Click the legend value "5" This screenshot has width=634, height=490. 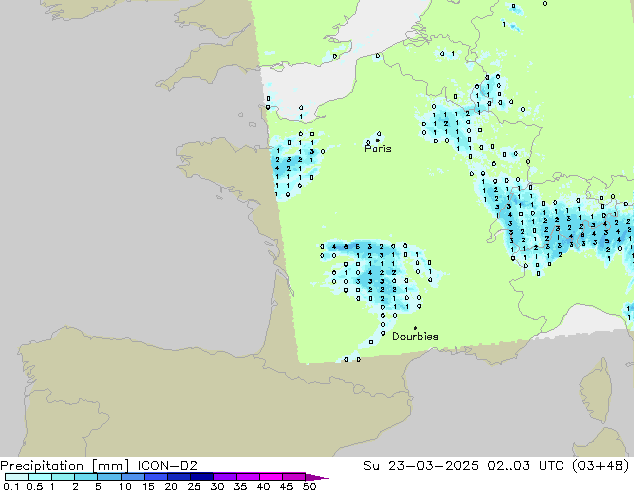(98, 486)
